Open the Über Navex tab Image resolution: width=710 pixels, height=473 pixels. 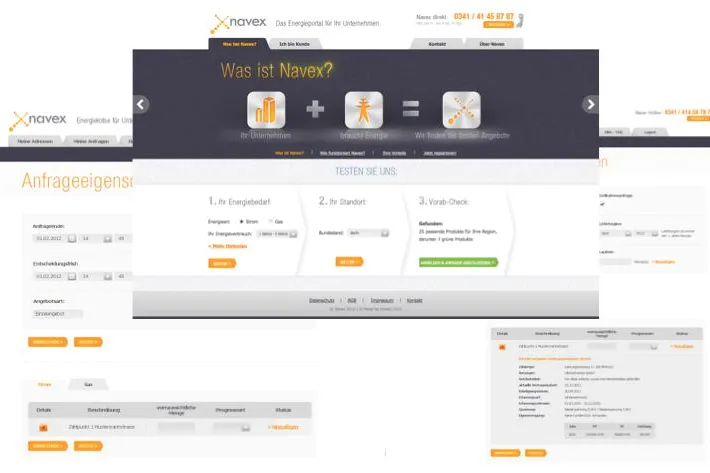pos(492,44)
